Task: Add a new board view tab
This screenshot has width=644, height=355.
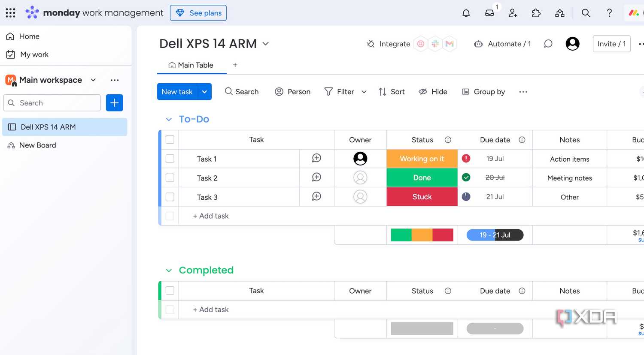Action: coord(235,65)
